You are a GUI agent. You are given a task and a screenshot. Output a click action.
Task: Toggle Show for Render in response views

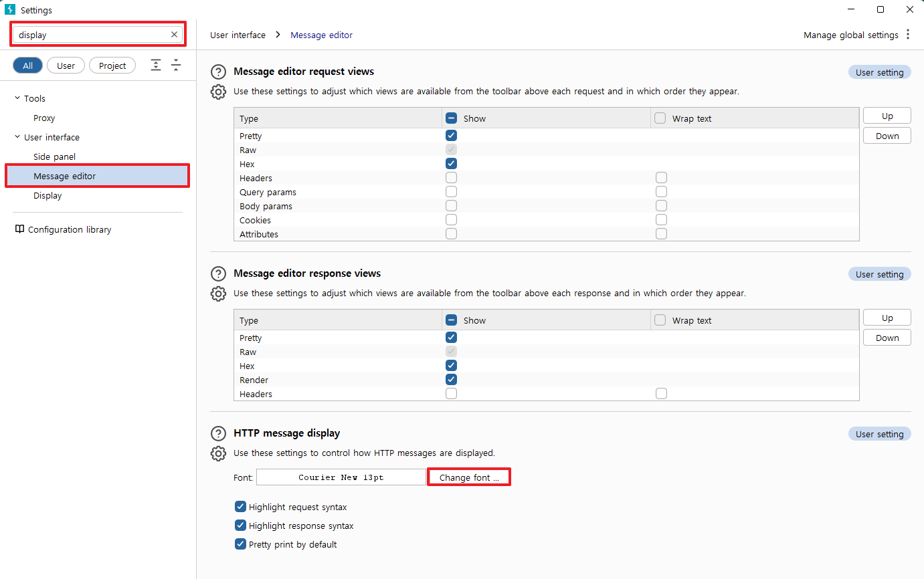click(x=452, y=380)
